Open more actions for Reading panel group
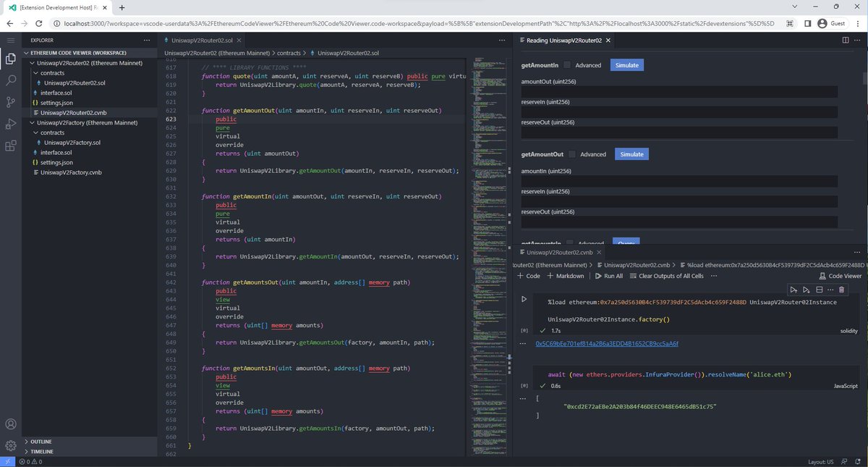868x467 pixels. (859, 41)
